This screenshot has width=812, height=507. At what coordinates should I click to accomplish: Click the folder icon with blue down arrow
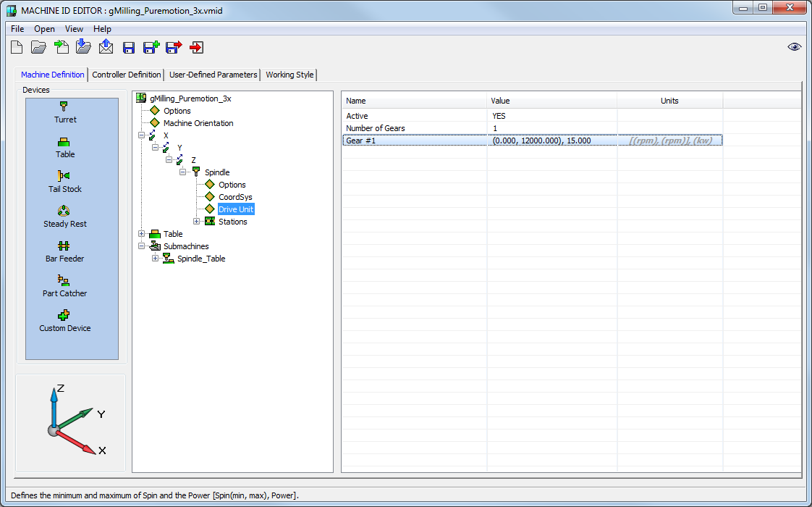[x=83, y=46]
